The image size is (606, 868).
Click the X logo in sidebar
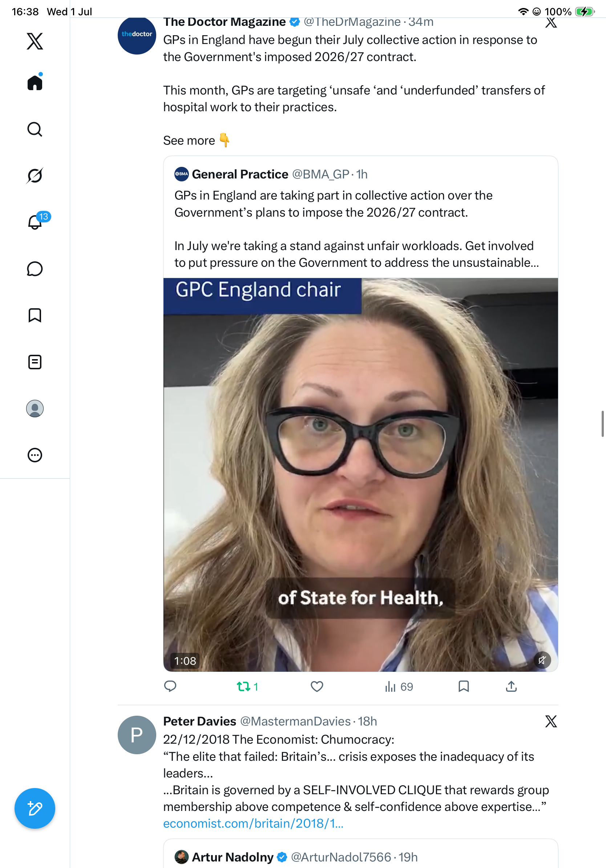[35, 41]
